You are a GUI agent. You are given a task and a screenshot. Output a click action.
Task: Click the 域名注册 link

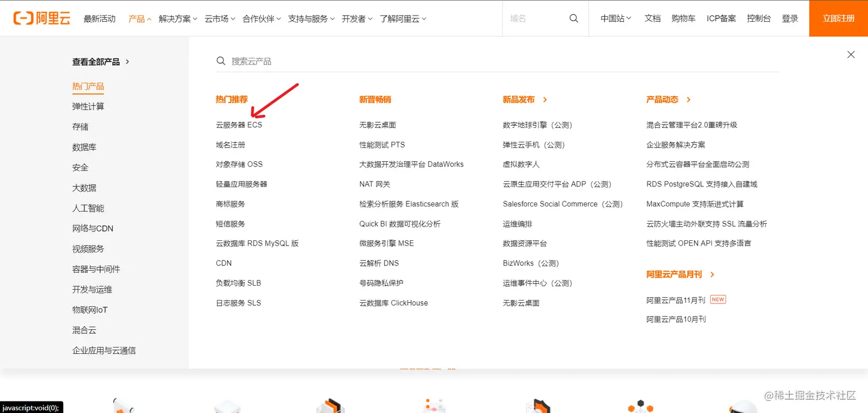pyautogui.click(x=230, y=145)
